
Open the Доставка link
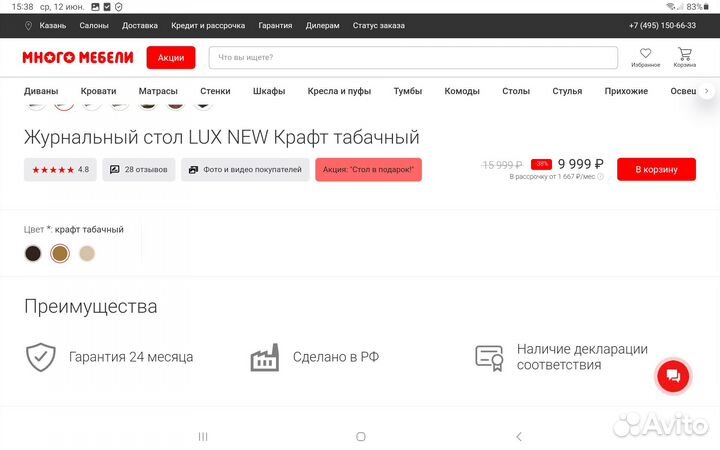click(x=140, y=26)
